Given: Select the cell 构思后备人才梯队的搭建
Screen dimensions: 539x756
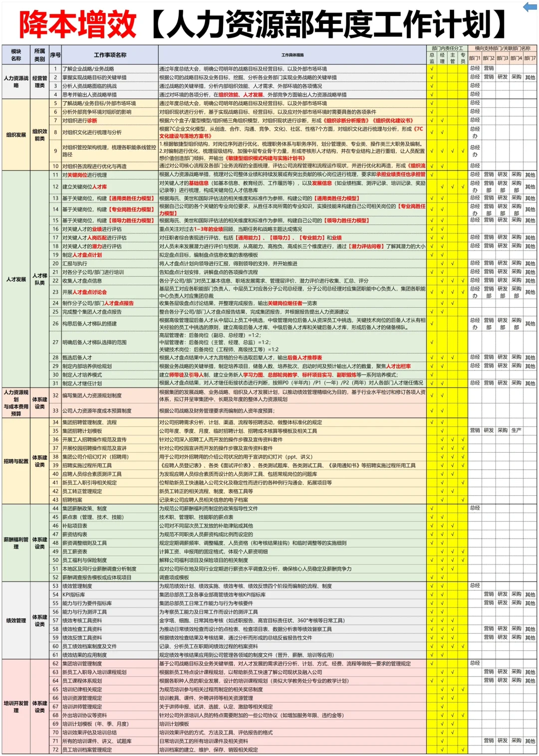Looking at the screenshot, I should (x=110, y=324).
